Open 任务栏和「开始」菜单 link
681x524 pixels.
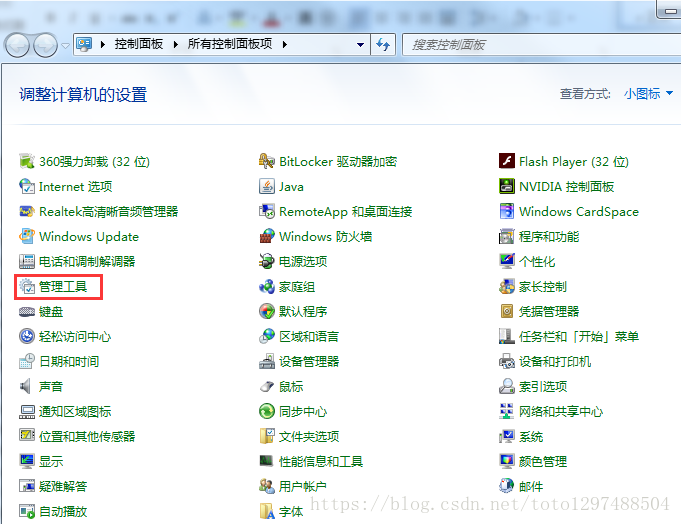579,336
